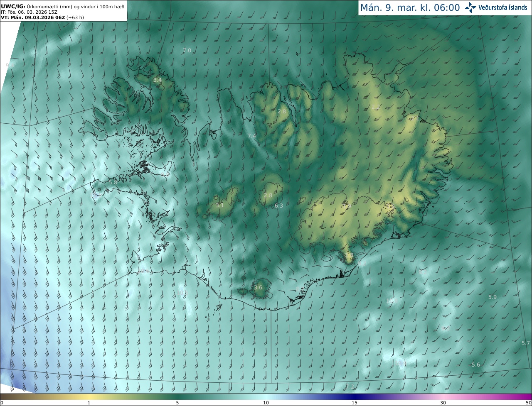Click the '(+63 h)' forecast offset text
Image resolution: width=532 pixels, height=406 pixels.
click(75, 17)
